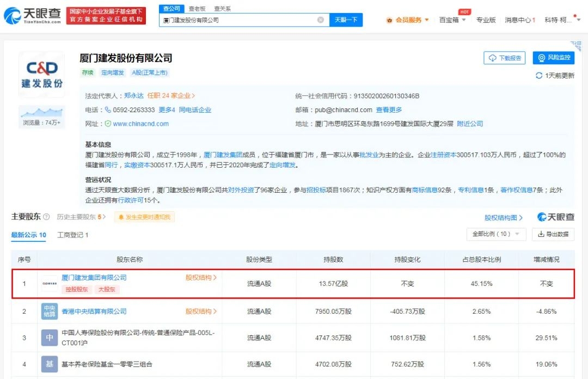This screenshot has height=379, width=588.
Task: Clear the search box with the X icon
Action: coord(321,20)
